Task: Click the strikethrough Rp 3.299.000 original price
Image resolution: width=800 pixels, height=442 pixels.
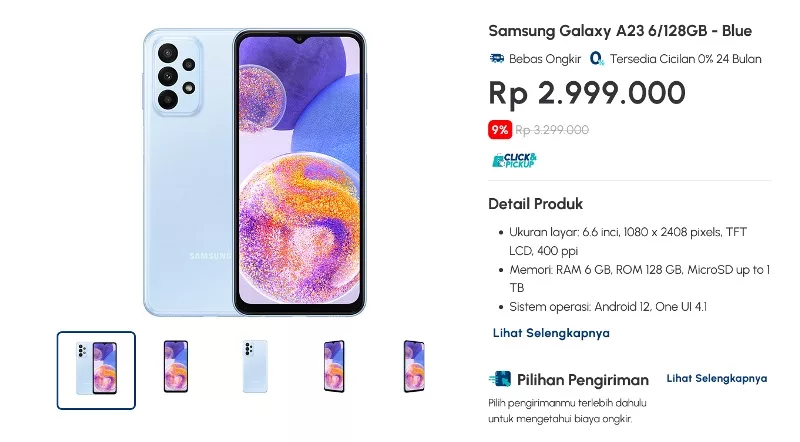Action: [552, 130]
